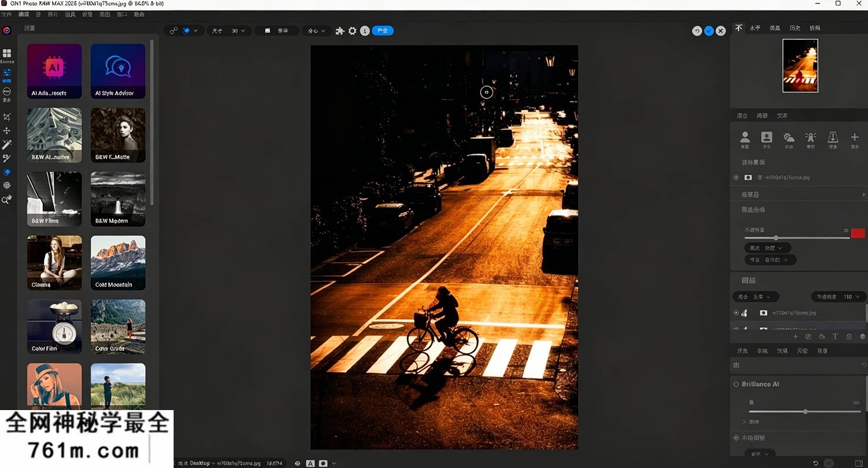868x468 pixels.
Task: Toggle the mask target radio for w700d1q75cms.jpg
Action: tap(736, 177)
